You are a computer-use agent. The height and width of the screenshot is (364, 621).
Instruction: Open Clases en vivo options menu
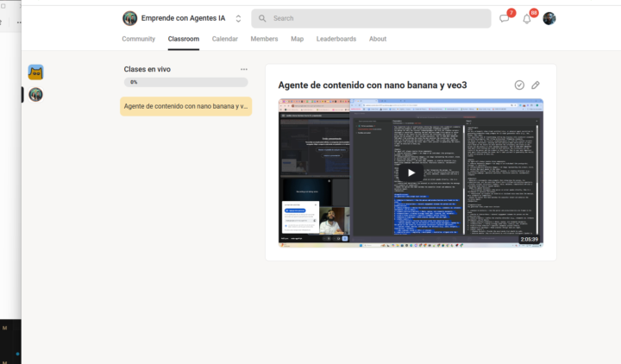pos(244,69)
